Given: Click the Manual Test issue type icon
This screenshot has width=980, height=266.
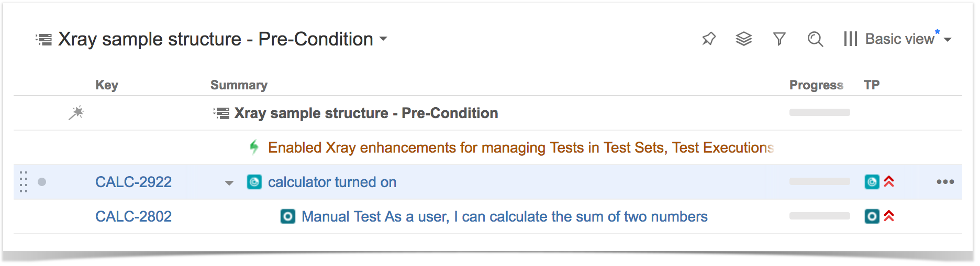Looking at the screenshot, I should point(288,216).
